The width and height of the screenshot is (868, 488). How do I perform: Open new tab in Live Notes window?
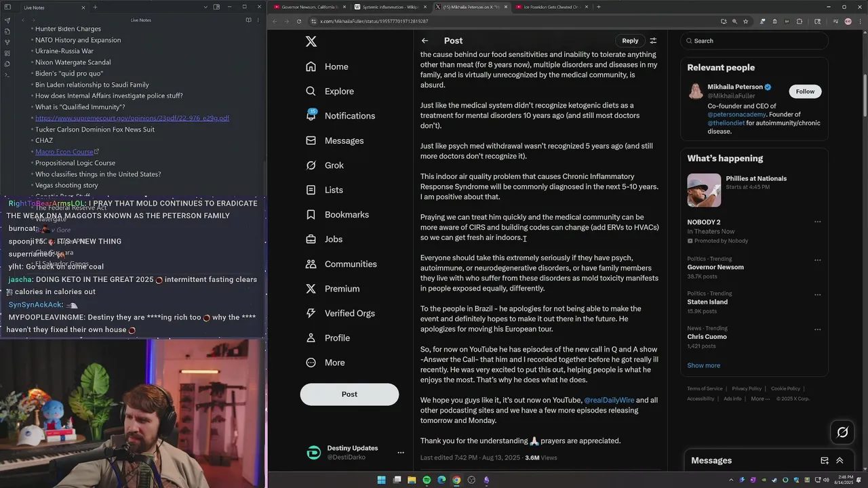pos(95,7)
